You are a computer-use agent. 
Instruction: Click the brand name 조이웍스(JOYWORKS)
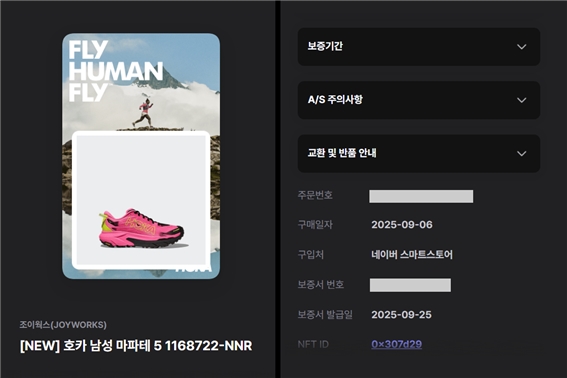[x=63, y=325]
